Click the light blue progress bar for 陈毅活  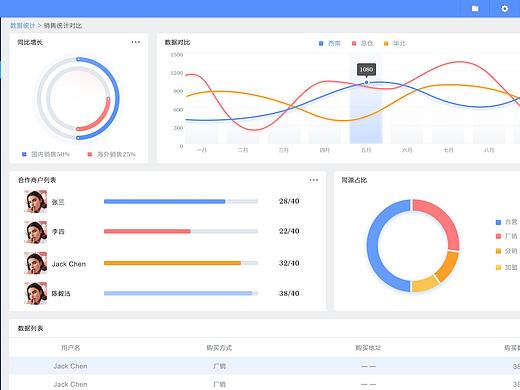(x=178, y=293)
